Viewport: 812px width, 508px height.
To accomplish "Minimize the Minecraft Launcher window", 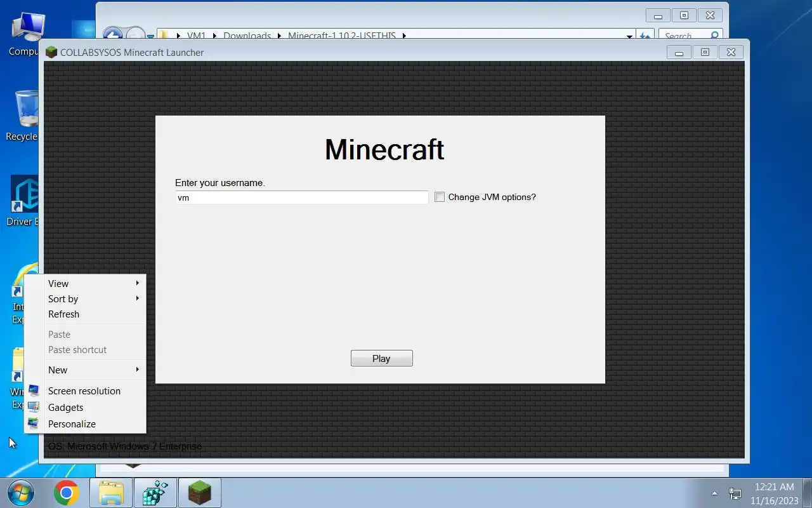I will [x=679, y=53].
